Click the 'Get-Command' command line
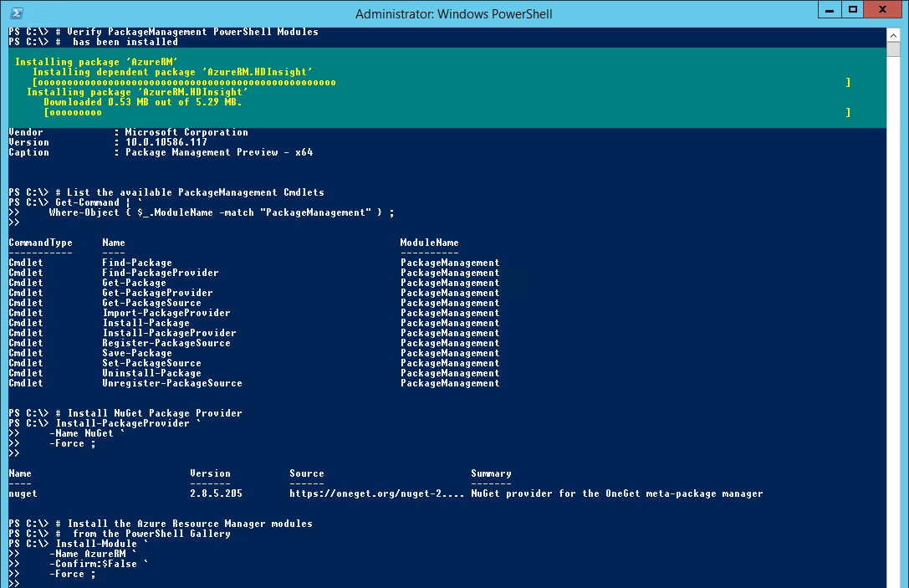The image size is (909, 588). (99, 202)
